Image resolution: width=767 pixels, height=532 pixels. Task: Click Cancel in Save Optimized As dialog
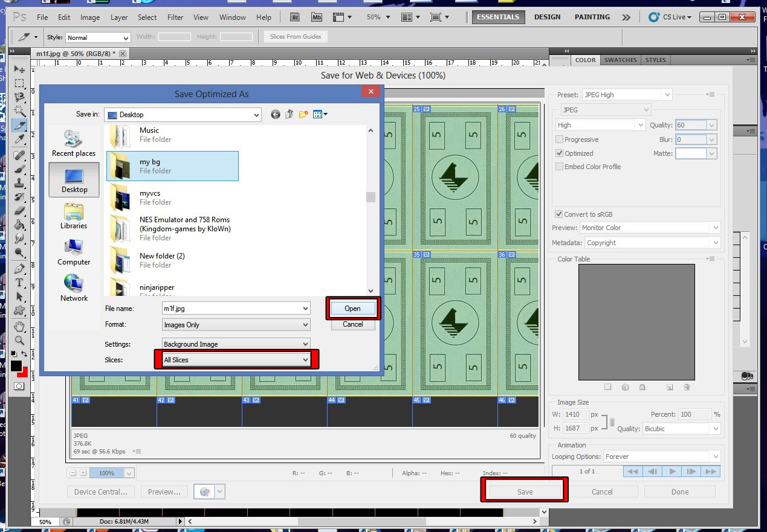(352, 324)
